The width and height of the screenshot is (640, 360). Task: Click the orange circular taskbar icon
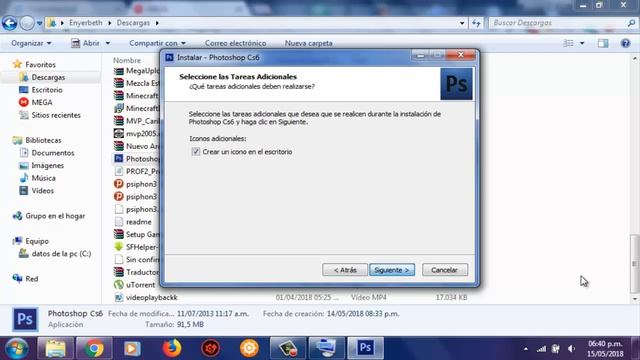pos(249,349)
